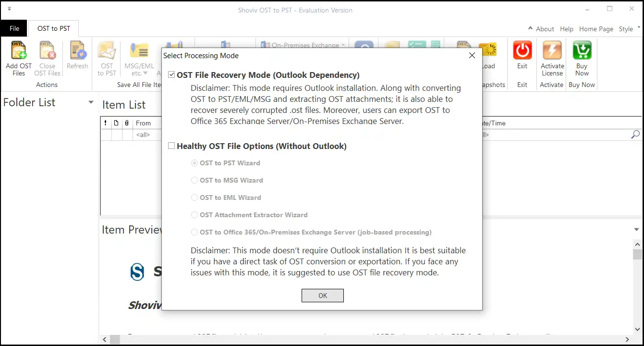Click OK in Select Processing Mode dialog
644x346 pixels.
(x=323, y=296)
